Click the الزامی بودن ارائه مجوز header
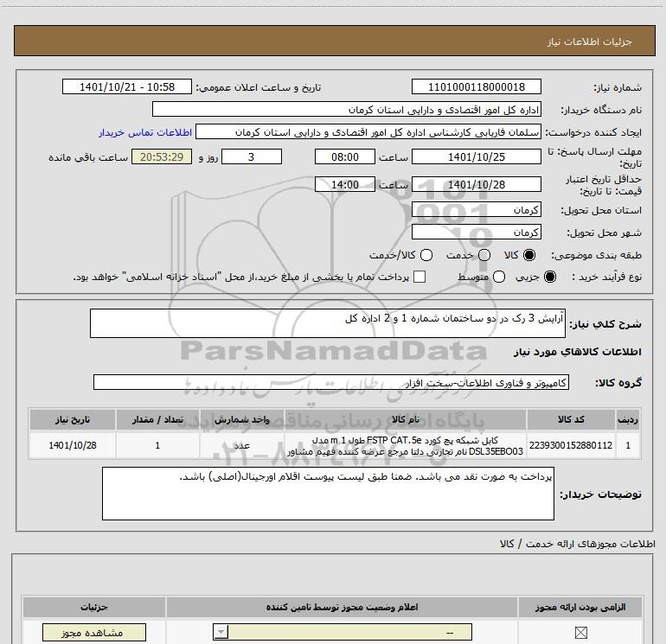The image size is (666, 644). point(580,607)
